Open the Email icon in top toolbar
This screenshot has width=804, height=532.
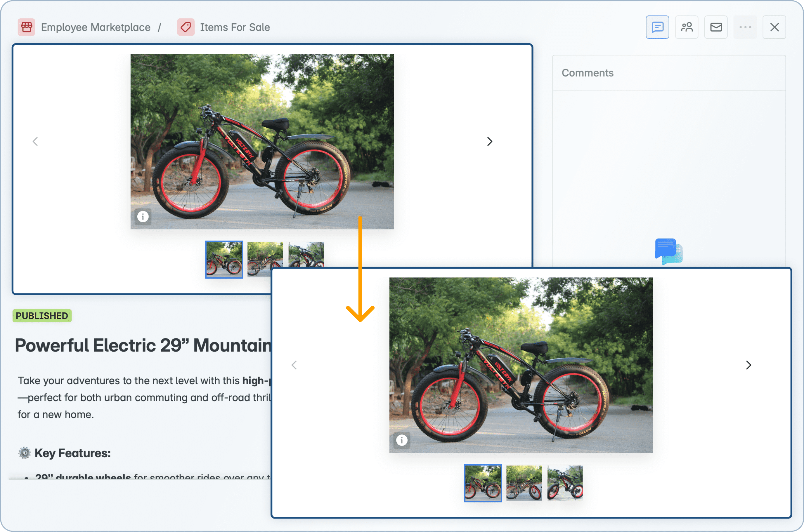point(716,27)
